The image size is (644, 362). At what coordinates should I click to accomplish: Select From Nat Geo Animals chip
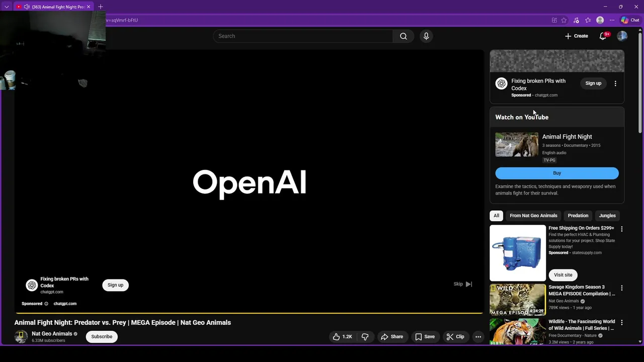tap(533, 216)
